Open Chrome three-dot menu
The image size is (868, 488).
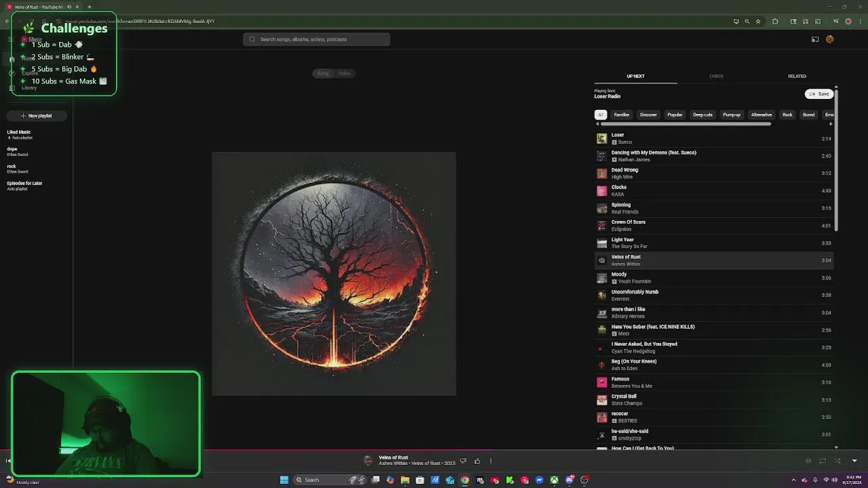click(x=859, y=21)
